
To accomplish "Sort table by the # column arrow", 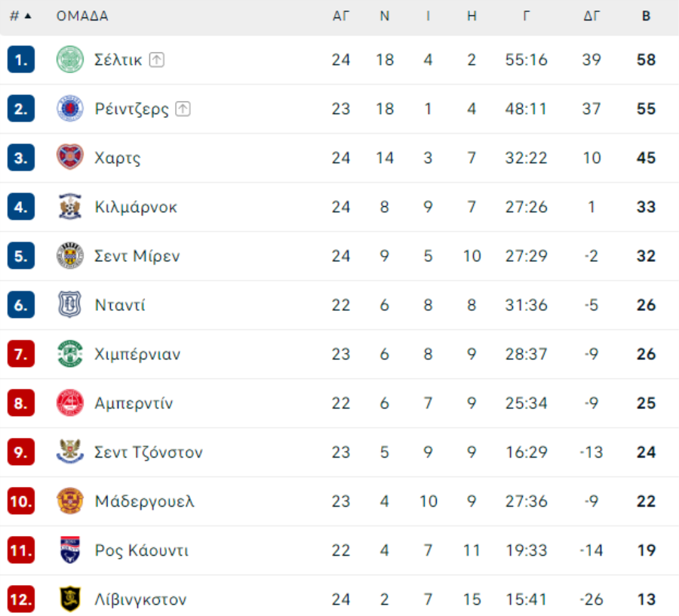I will 28,16.
